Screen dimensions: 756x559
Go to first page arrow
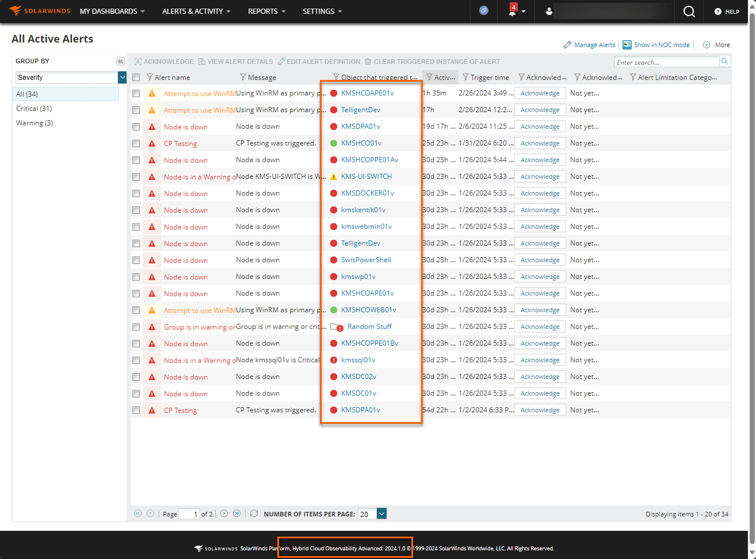pyautogui.click(x=138, y=514)
